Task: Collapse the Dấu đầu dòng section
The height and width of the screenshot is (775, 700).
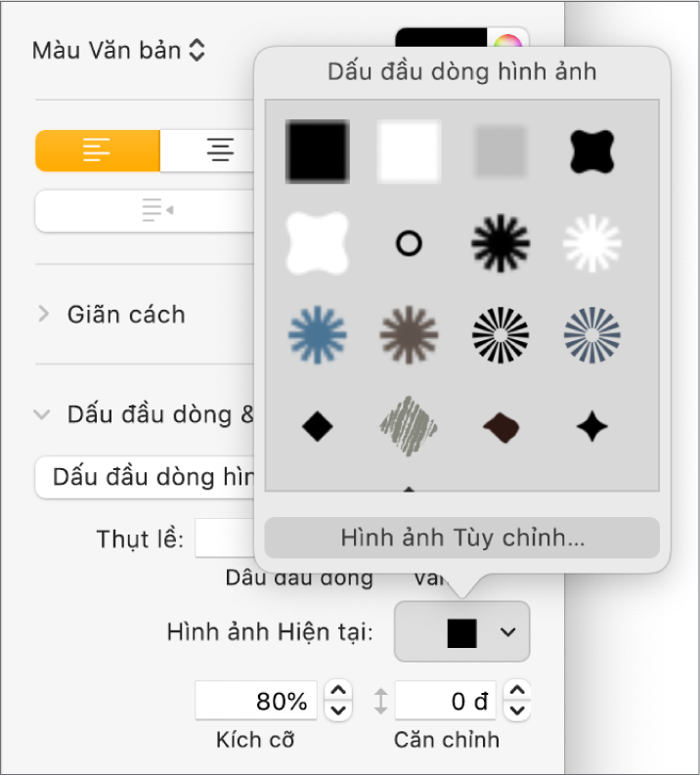Action: pyautogui.click(x=42, y=414)
